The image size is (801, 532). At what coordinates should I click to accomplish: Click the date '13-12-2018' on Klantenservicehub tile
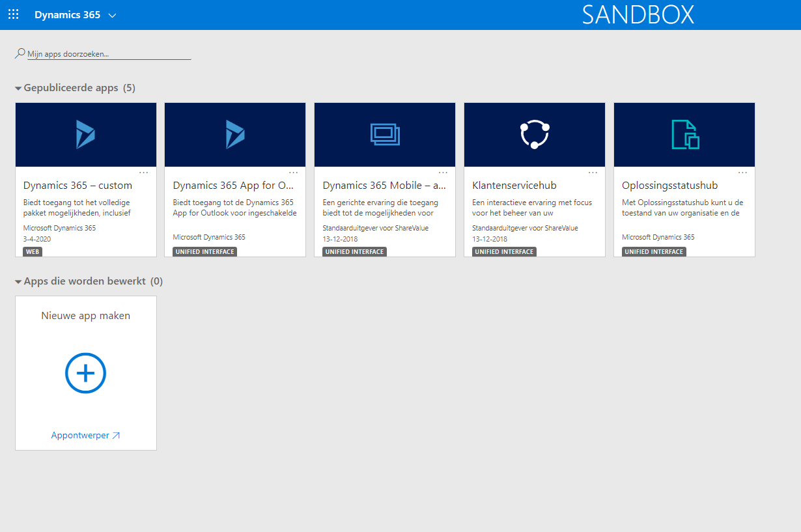[490, 239]
